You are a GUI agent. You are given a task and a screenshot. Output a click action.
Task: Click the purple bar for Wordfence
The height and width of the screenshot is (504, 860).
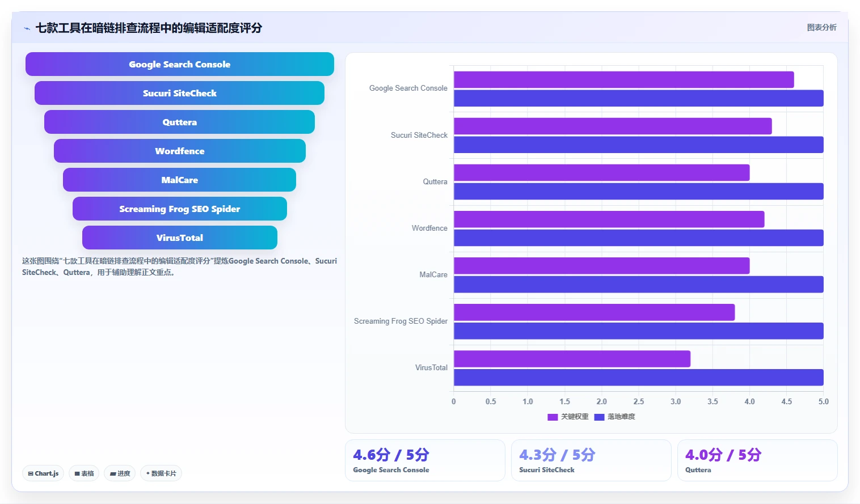coord(609,219)
